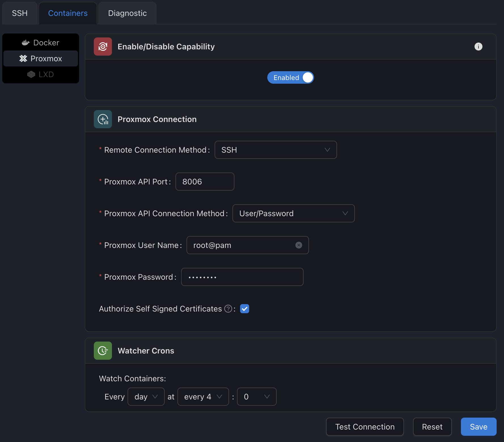504x442 pixels.
Task: Open the Diagnostic tab
Action: pos(128,13)
